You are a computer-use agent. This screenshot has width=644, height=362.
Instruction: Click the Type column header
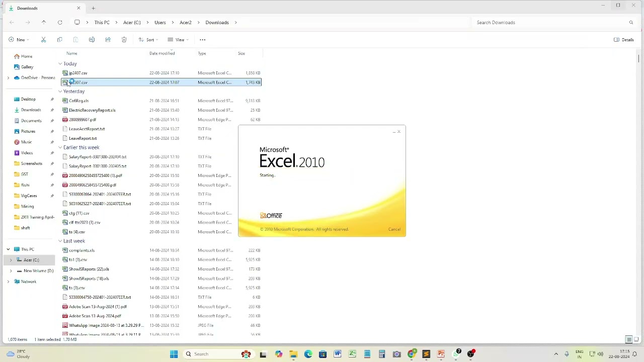(x=202, y=53)
